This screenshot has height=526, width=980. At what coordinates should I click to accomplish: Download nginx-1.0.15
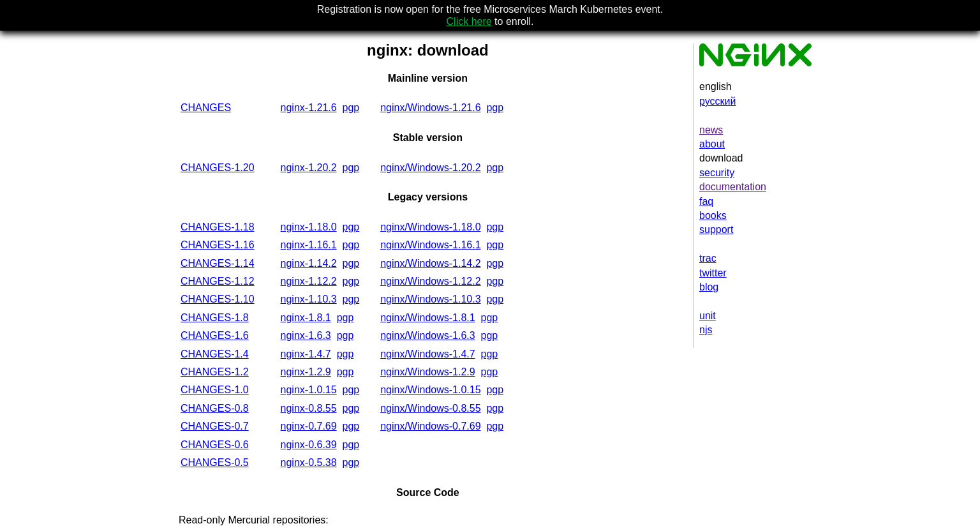click(x=308, y=390)
